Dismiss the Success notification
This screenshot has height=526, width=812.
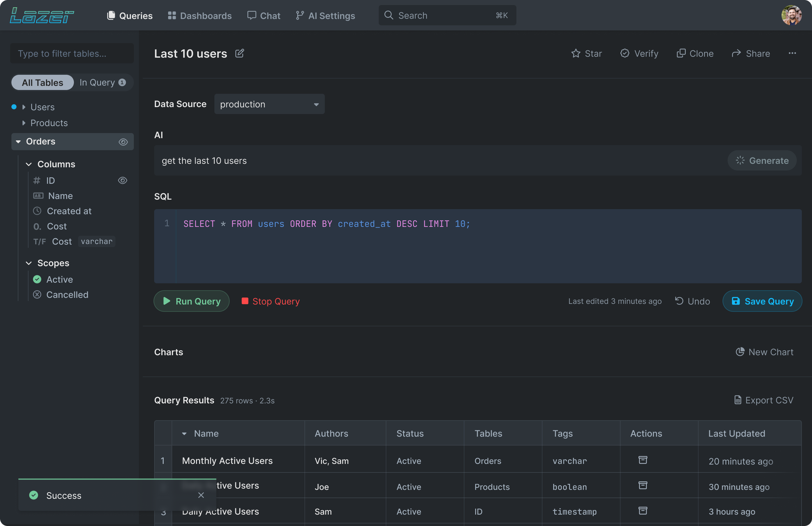pos(201,495)
